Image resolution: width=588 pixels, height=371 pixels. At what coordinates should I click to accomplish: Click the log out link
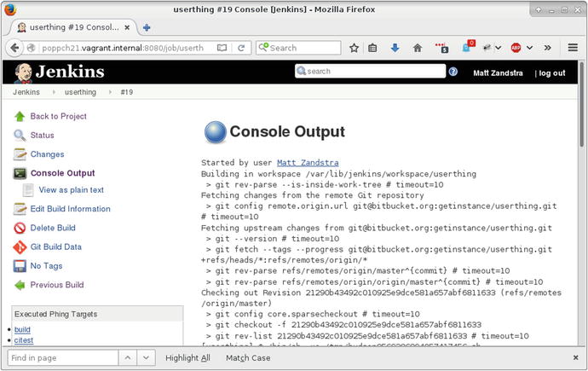[552, 73]
